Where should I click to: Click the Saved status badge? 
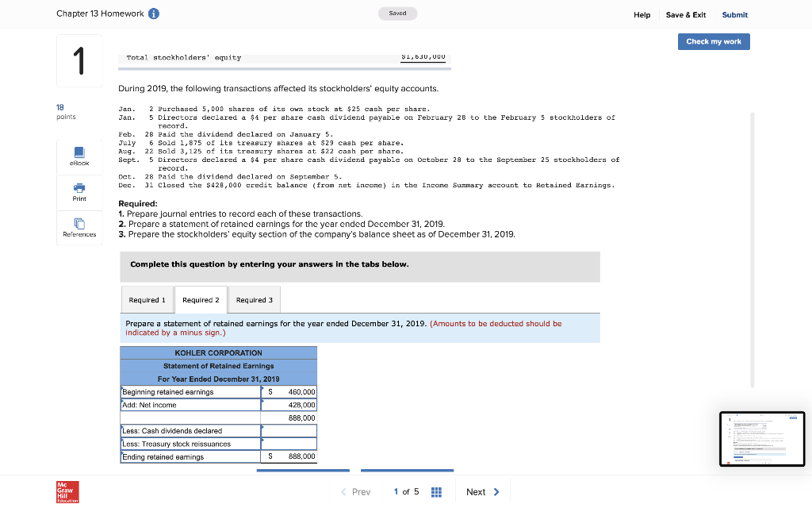pyautogui.click(x=397, y=13)
